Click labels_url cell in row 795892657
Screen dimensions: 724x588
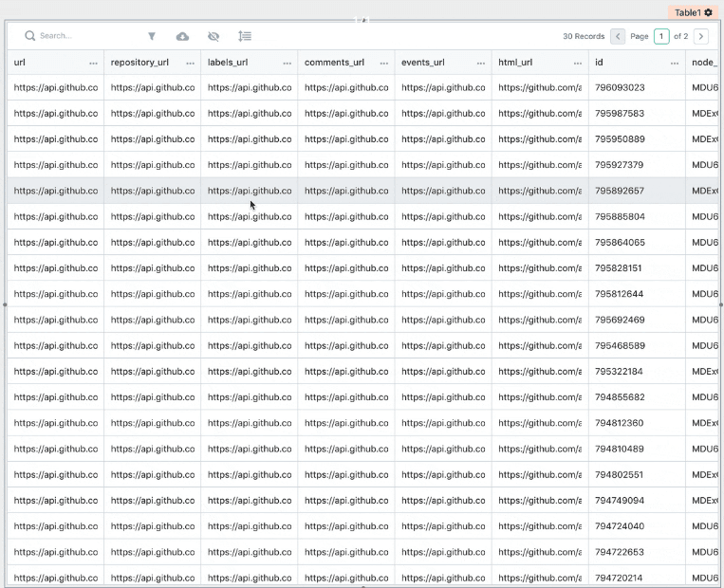(x=250, y=191)
